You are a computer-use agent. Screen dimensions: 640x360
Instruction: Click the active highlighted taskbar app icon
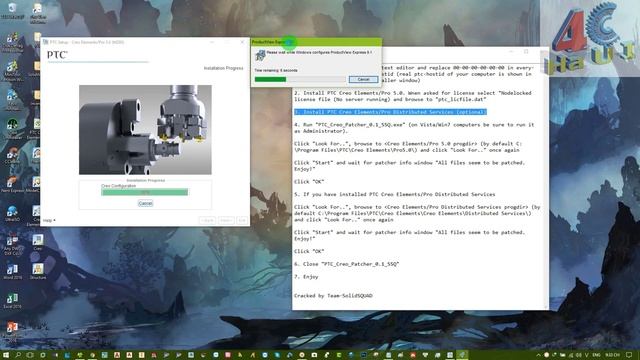click(x=462, y=355)
